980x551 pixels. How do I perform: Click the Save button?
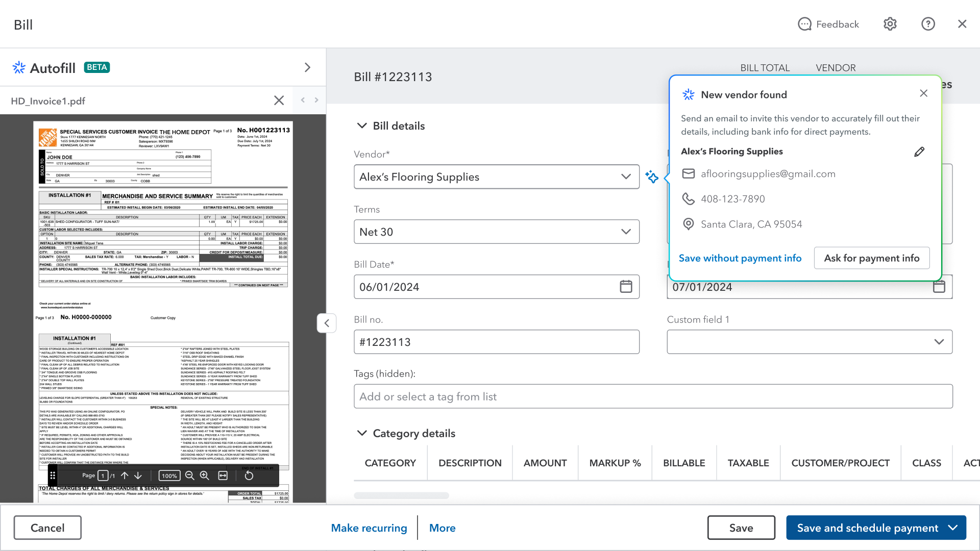[741, 528]
